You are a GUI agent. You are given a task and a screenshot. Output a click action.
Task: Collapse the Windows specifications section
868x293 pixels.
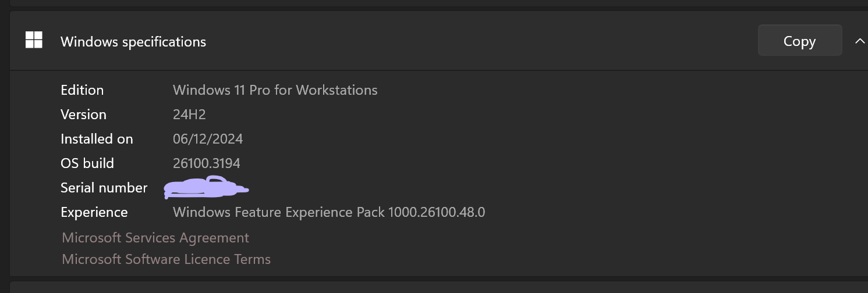[x=859, y=41]
